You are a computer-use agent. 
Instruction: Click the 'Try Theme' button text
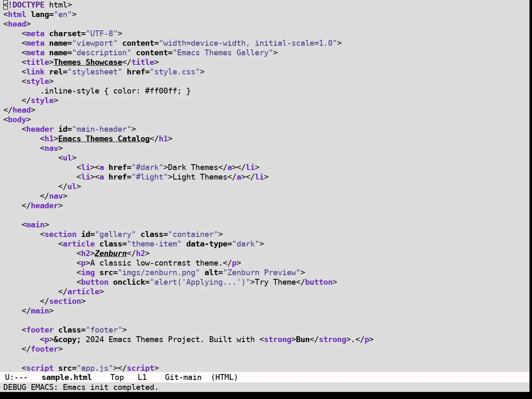point(275,282)
